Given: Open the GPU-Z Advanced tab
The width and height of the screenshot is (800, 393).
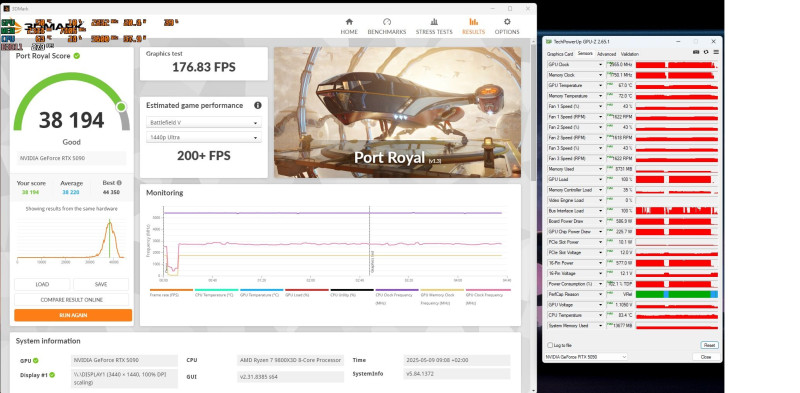Looking at the screenshot, I should [606, 54].
